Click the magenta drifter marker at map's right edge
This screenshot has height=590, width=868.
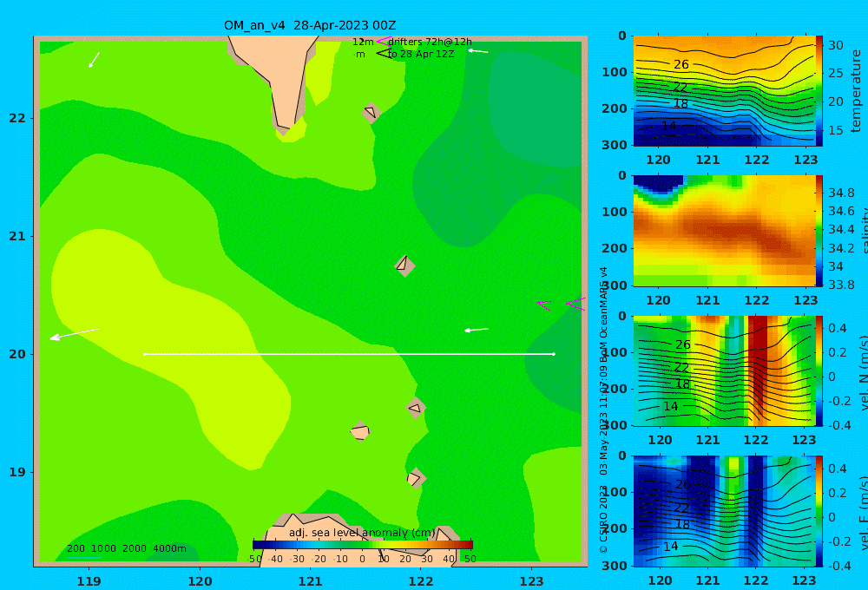pos(575,304)
